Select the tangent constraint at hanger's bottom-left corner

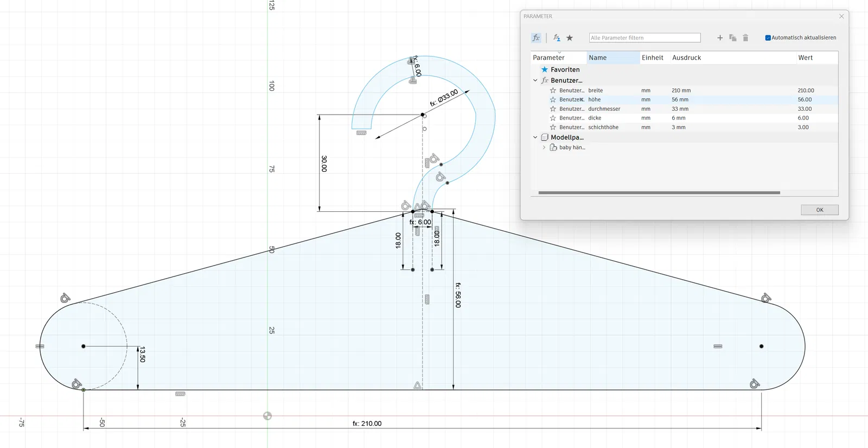pos(76,383)
